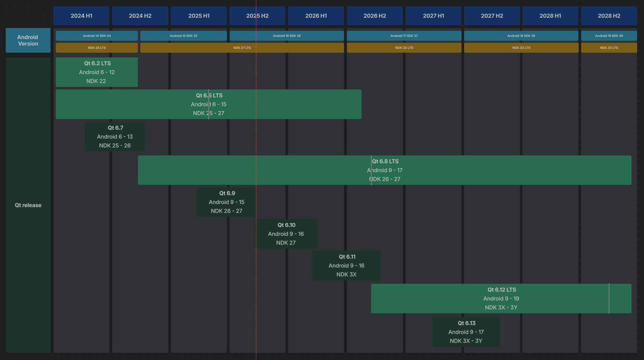Screen dimensions: 644x360
Task: Click the Qt 6.7 release block
Action: click(115, 137)
